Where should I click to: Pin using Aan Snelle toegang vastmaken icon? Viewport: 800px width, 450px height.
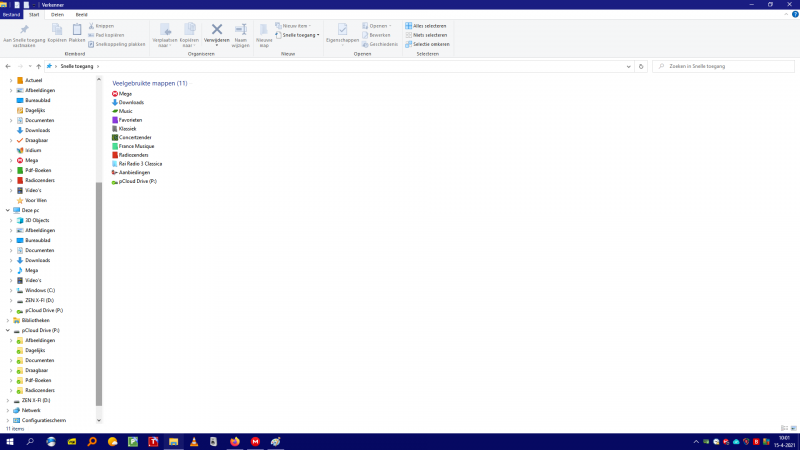(24, 31)
